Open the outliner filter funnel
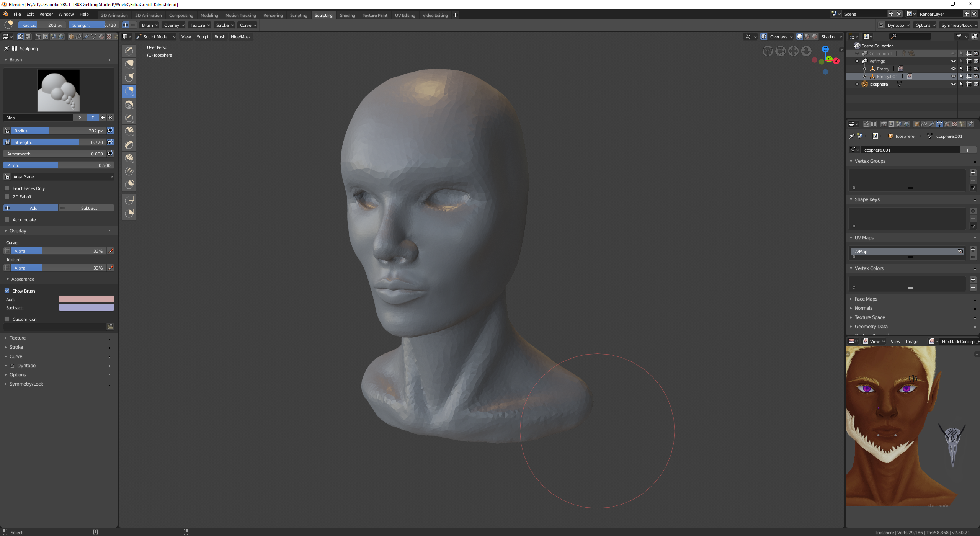The image size is (980, 536). (959, 36)
